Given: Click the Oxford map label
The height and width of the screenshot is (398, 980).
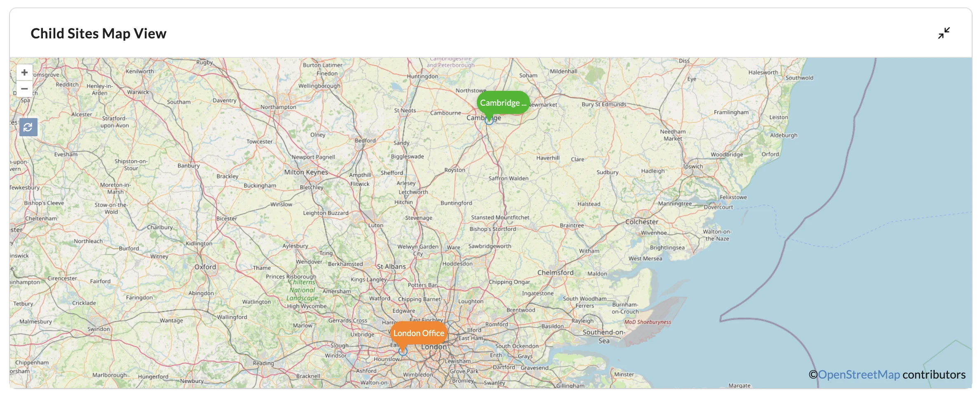Looking at the screenshot, I should pyautogui.click(x=205, y=267).
